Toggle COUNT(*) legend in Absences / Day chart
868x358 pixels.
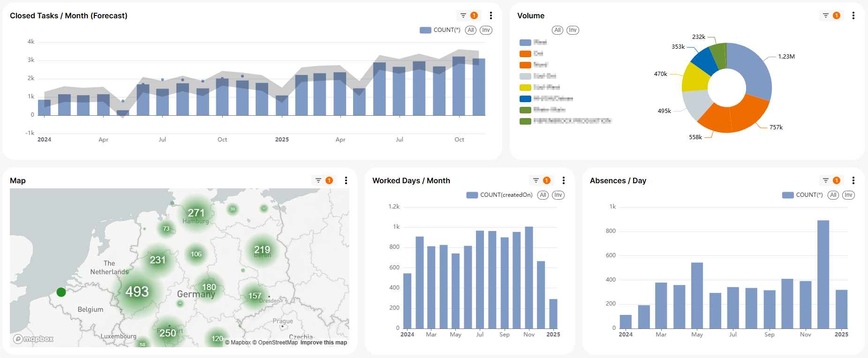802,195
